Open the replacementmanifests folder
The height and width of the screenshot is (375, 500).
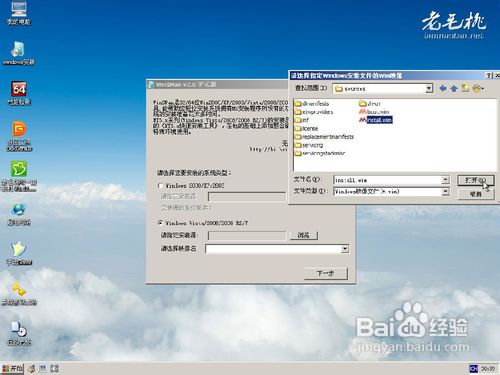(324, 137)
